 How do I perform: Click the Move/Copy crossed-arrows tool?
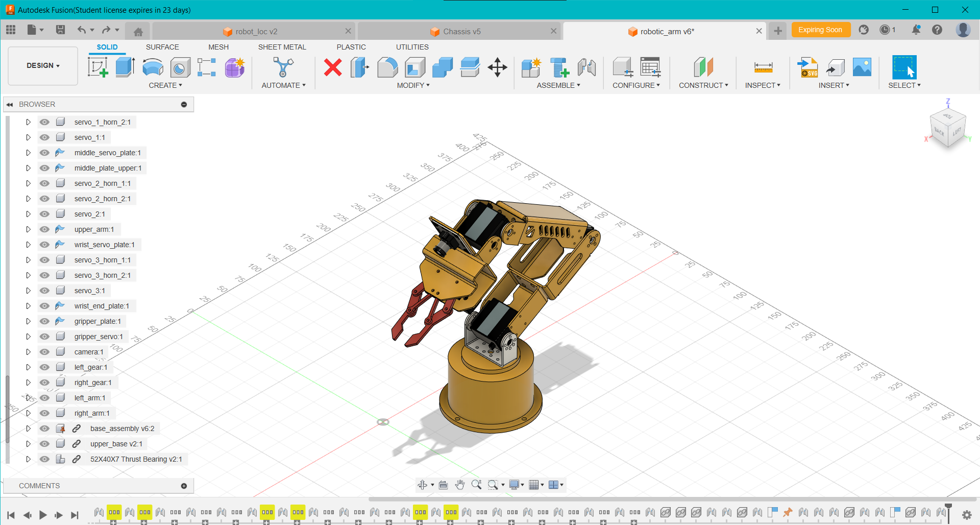click(497, 67)
